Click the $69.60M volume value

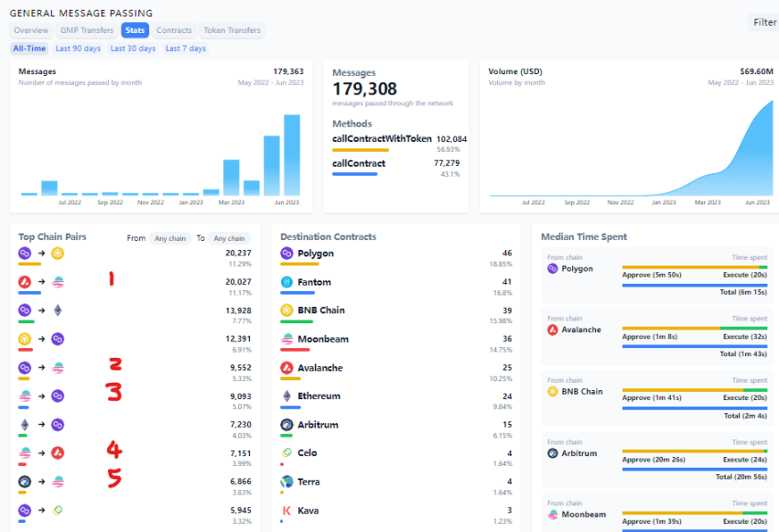pyautogui.click(x=756, y=71)
